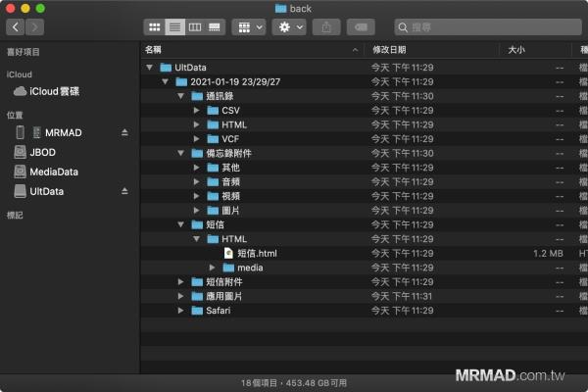588x392 pixels.
Task: Switch to column view
Action: 195,27
